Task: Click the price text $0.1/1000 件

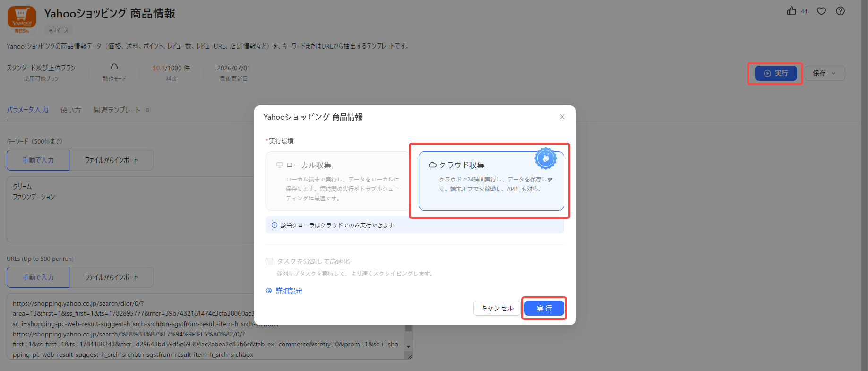Action: tap(171, 68)
